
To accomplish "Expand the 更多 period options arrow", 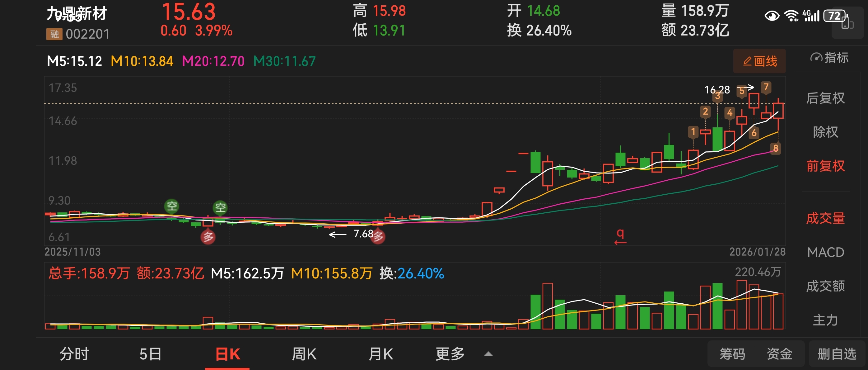I will coord(488,354).
